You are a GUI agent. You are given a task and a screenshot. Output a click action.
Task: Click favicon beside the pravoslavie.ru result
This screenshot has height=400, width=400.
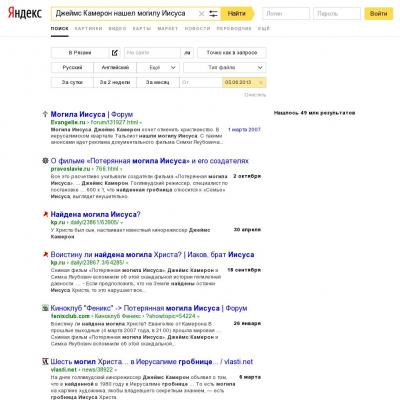click(45, 161)
